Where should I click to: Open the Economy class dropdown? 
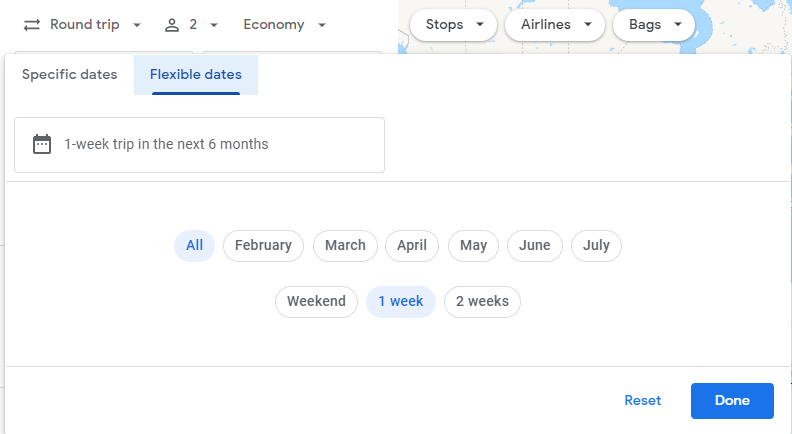[284, 25]
